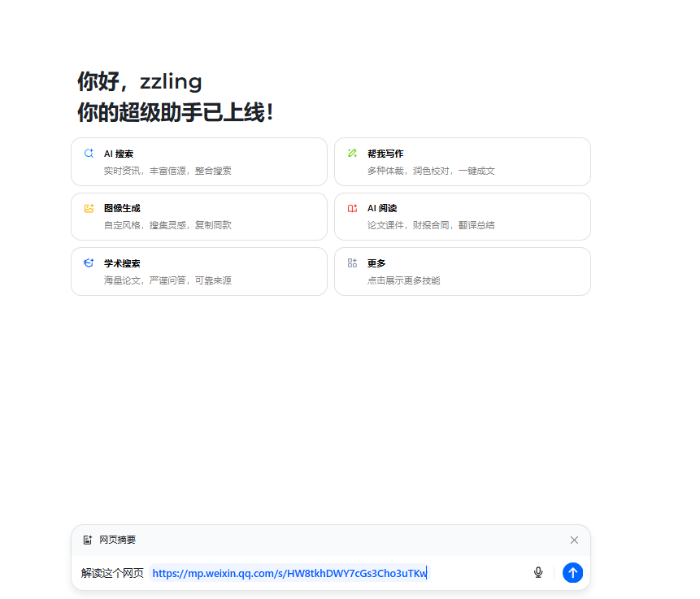Open the 学术搜索 card title
700x599 pixels.
pos(122,263)
